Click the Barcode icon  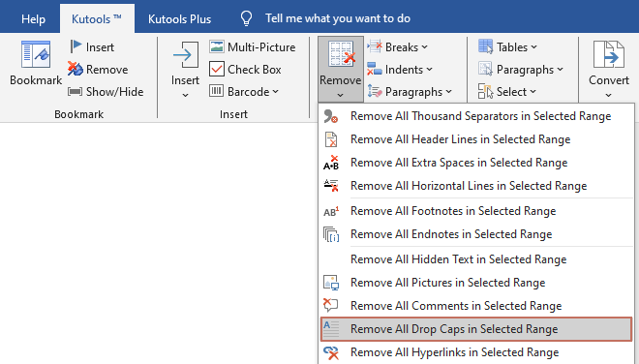217,91
